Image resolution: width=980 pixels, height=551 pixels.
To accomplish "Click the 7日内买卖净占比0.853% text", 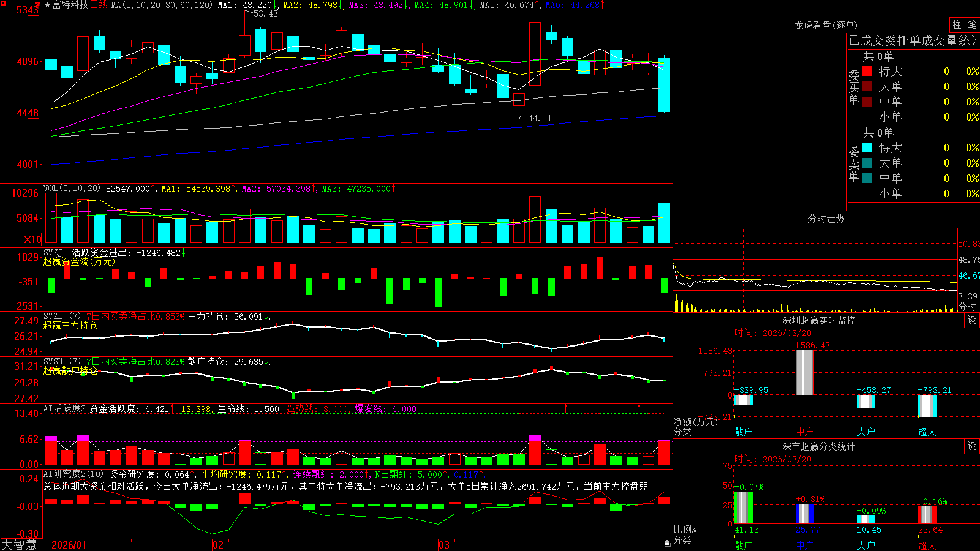I will coord(135,317).
